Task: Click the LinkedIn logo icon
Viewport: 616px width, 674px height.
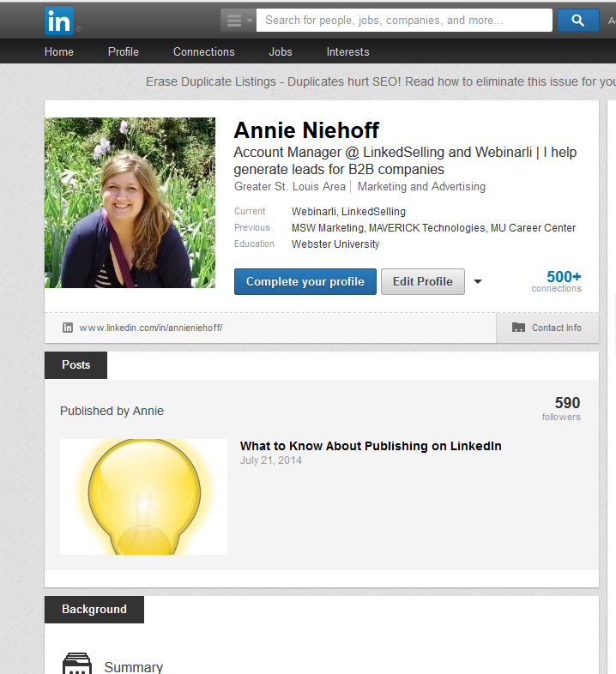Action: coord(59,20)
